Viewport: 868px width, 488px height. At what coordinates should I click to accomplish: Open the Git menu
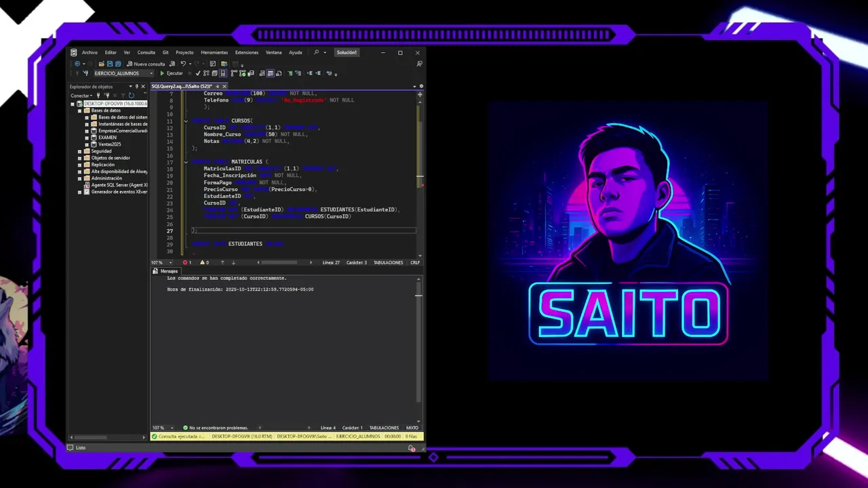click(165, 52)
